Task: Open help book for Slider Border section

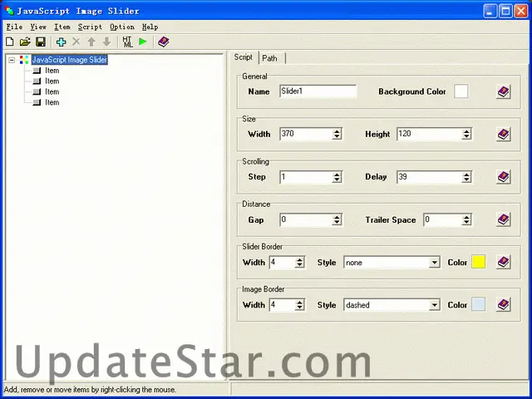Action: click(x=504, y=262)
